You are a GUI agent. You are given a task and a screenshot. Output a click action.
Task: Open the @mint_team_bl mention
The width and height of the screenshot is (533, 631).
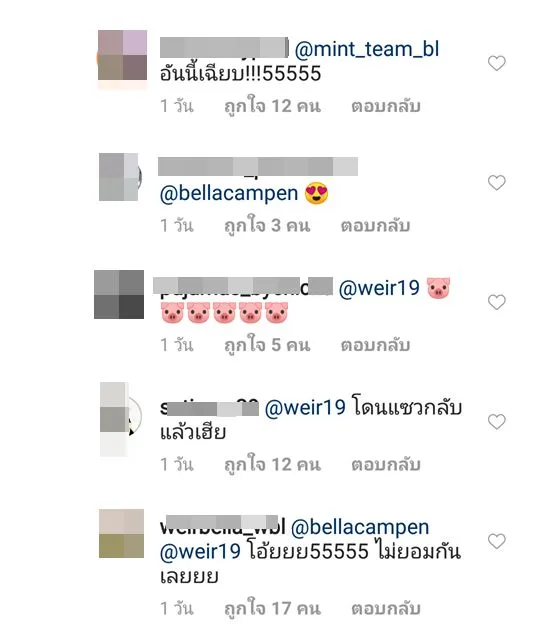367,49
